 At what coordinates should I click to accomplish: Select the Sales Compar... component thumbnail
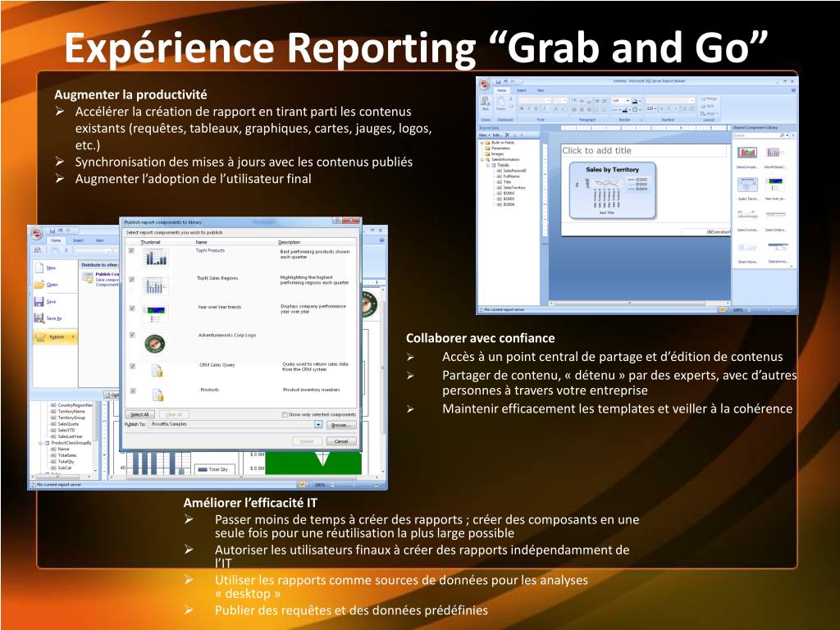click(x=747, y=152)
